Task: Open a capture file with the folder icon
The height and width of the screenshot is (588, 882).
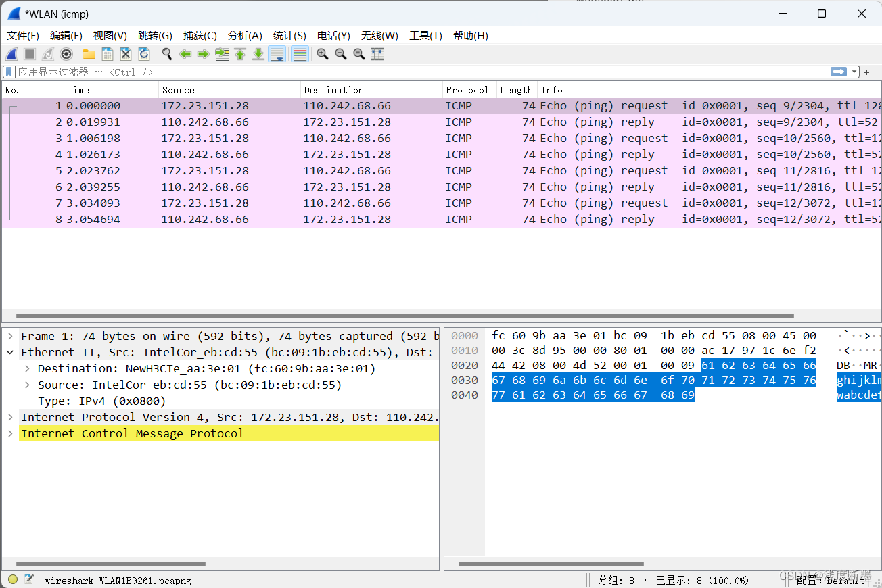Action: tap(89, 54)
